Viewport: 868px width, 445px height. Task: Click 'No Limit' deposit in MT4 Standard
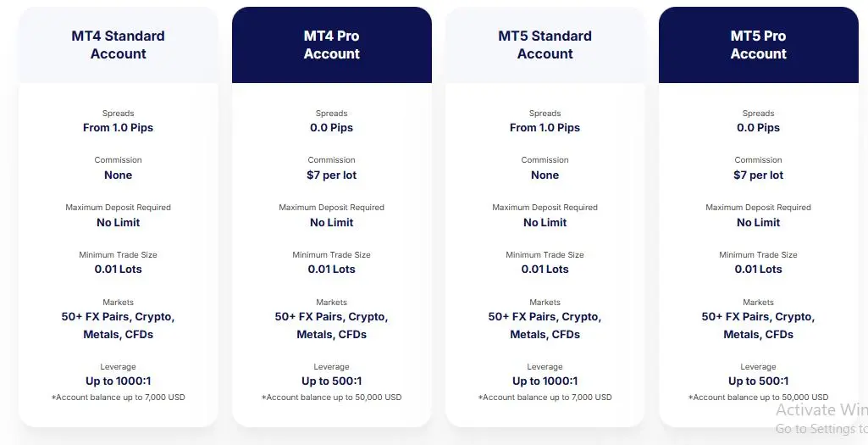pos(118,222)
